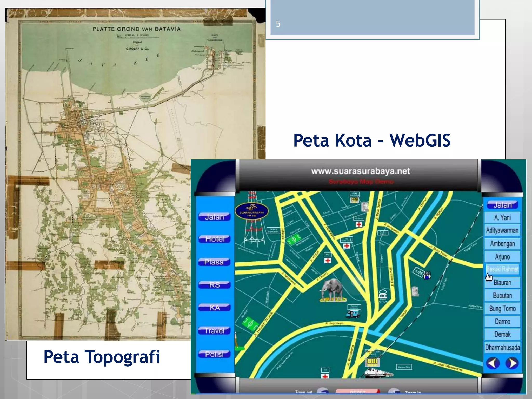The width and height of the screenshot is (532, 399).
Task: Open the Hotel category
Action: click(215, 239)
